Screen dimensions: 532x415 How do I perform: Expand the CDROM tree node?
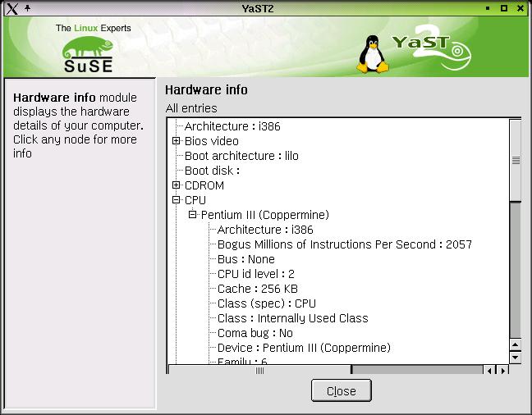tap(176, 185)
